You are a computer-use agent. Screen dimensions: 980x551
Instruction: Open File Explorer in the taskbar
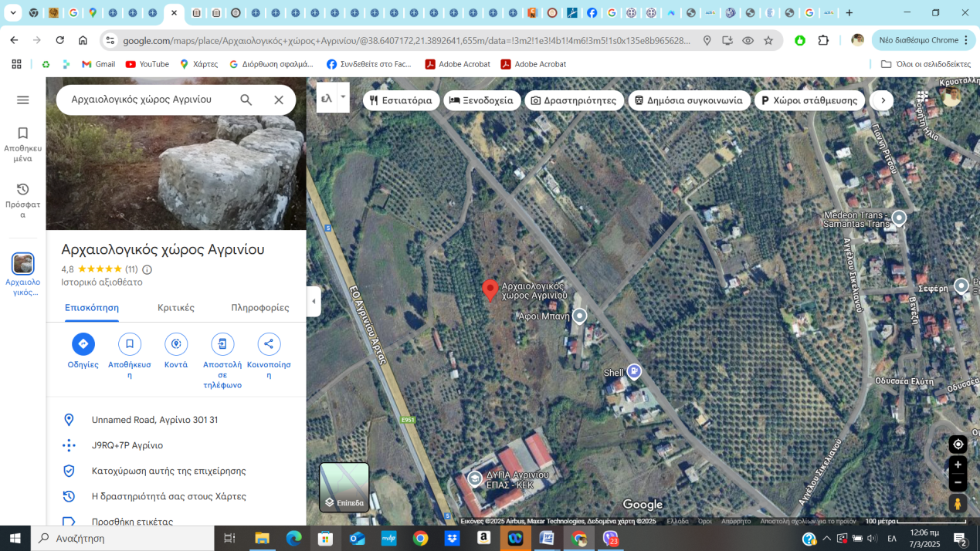262,538
